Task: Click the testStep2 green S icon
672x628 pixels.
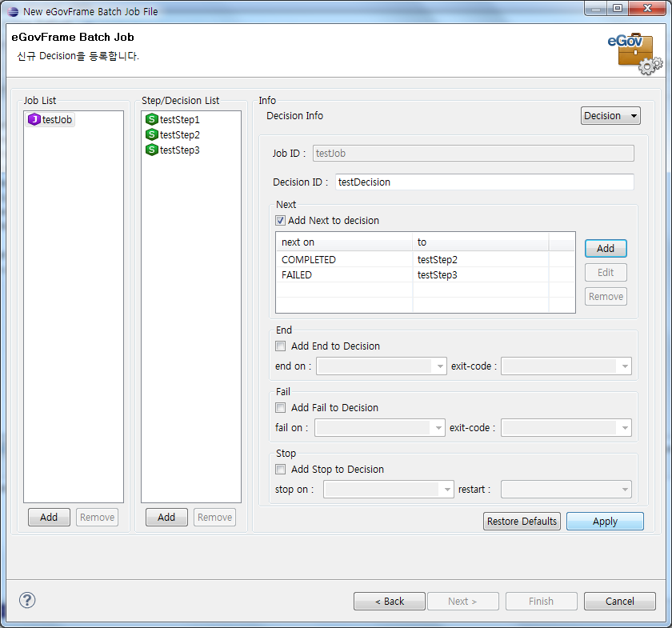Action: [x=152, y=134]
